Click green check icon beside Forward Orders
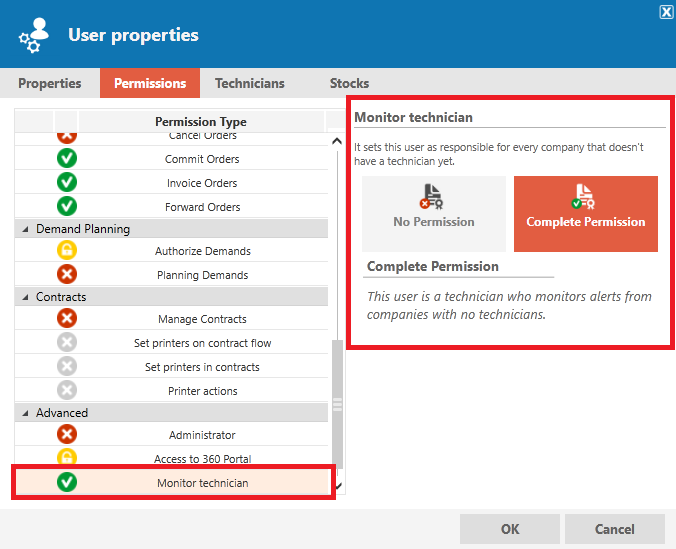Viewport: 676px width, 549px height. (67, 206)
